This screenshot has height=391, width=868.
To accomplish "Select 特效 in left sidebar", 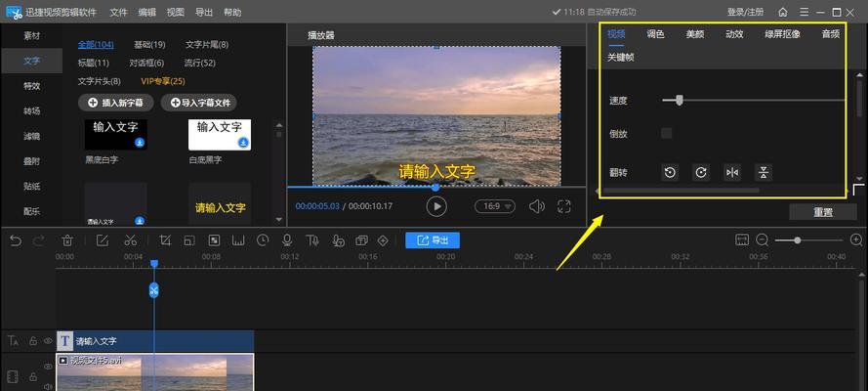I will pyautogui.click(x=31, y=86).
